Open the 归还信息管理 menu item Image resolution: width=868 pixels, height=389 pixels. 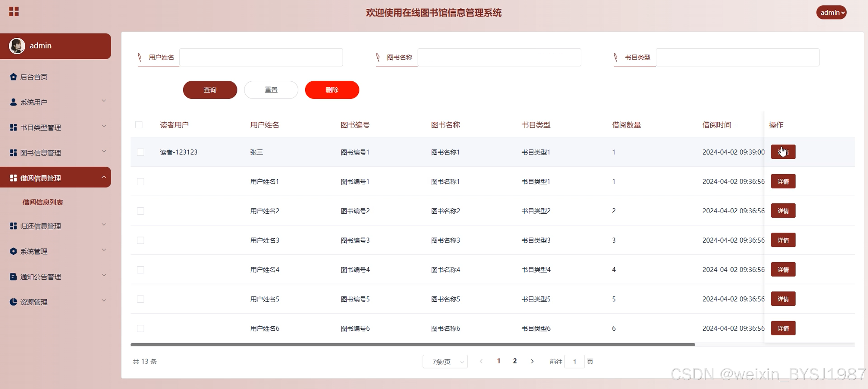tap(40, 226)
